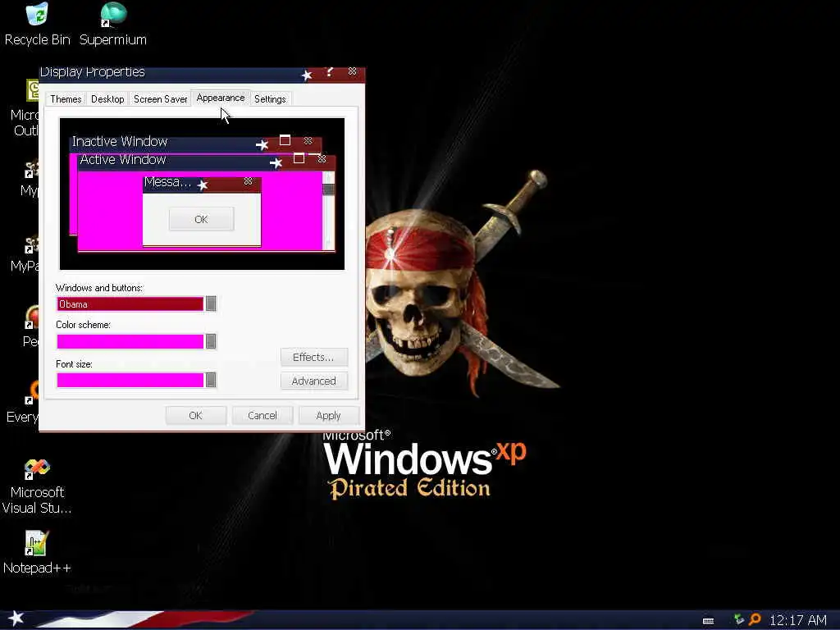840x630 pixels.
Task: Switch to the Themes tab
Action: click(66, 99)
